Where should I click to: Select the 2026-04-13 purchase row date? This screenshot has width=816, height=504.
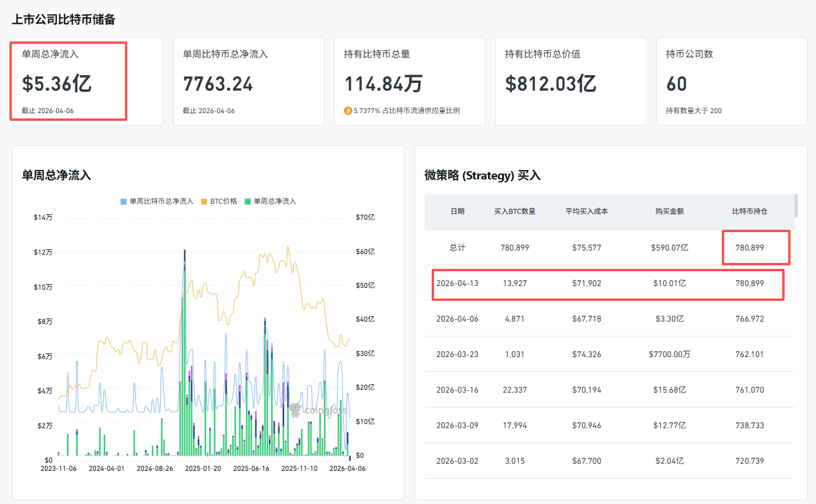[x=457, y=283]
